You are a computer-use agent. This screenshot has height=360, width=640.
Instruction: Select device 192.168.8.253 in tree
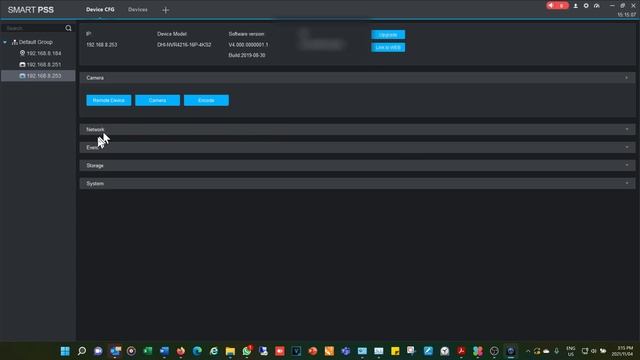pyautogui.click(x=44, y=76)
